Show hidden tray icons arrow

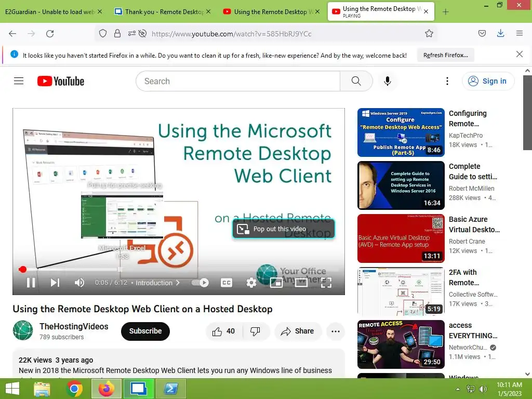[x=458, y=389]
